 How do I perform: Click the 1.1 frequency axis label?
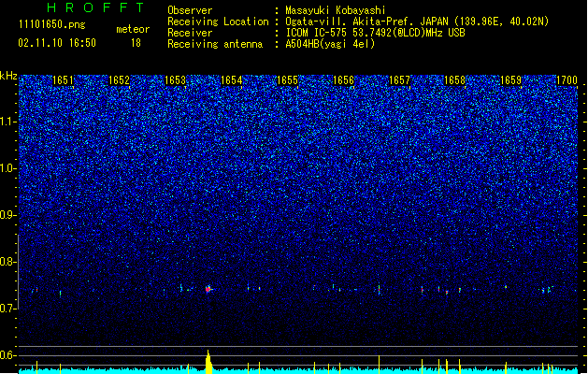7,122
